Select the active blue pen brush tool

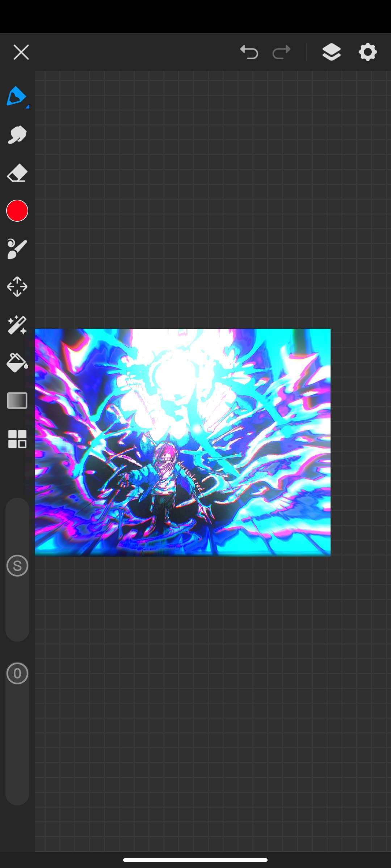16,96
